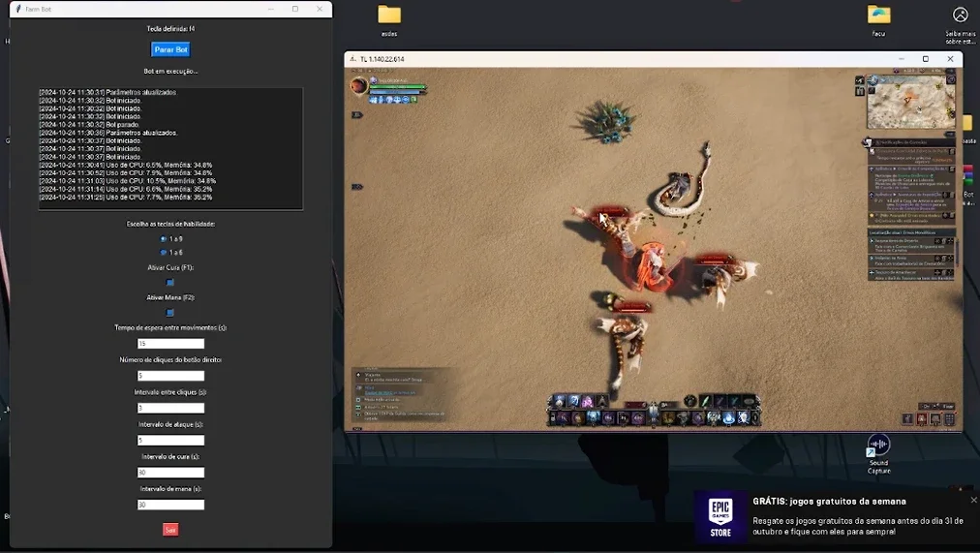Click inside the bot log text area
This screenshot has width=980, height=553.
click(x=170, y=148)
